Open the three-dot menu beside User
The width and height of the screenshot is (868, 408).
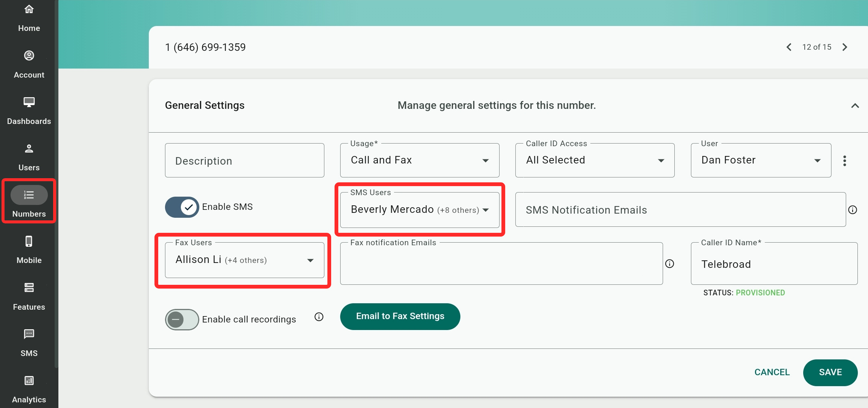(x=845, y=161)
